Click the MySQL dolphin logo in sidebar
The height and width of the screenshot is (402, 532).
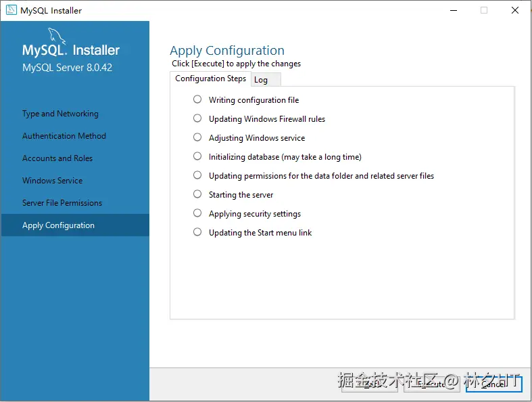pyautogui.click(x=56, y=36)
